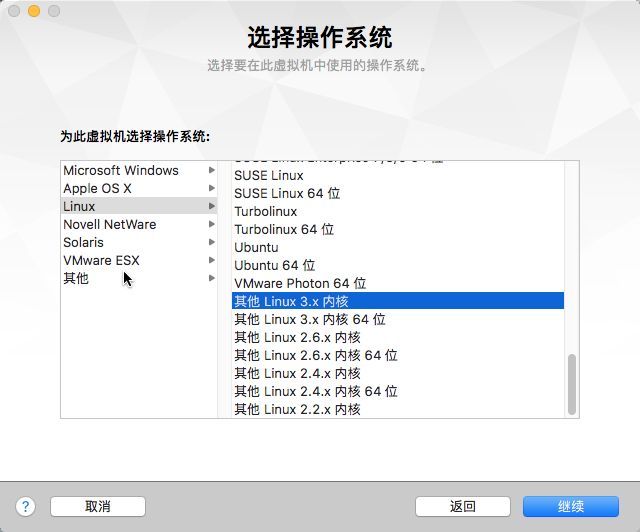Choose 其他 Linux 3.x 内核 64 位

(398, 319)
